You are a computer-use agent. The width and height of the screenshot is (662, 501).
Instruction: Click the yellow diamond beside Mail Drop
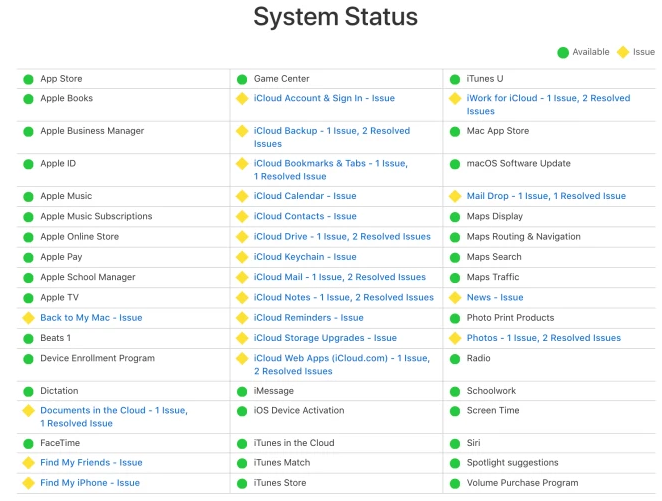click(x=455, y=196)
